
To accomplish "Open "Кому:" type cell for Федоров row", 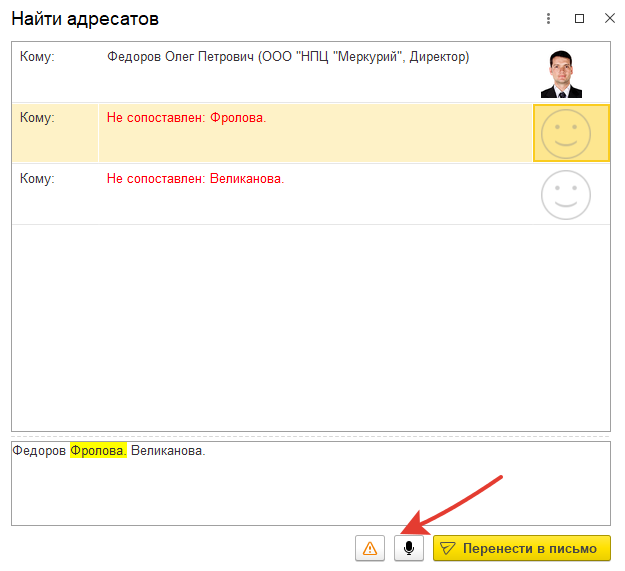I will click(38, 57).
